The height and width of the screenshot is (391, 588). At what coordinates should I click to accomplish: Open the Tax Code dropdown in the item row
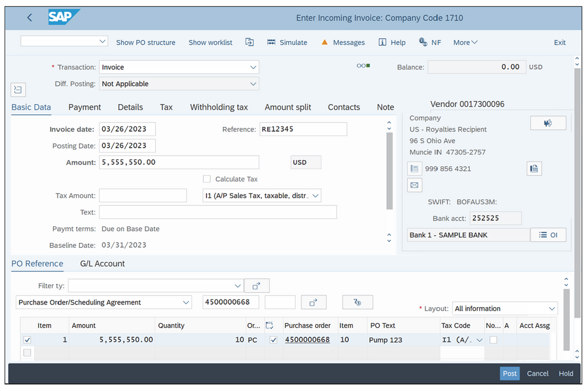tap(478, 340)
